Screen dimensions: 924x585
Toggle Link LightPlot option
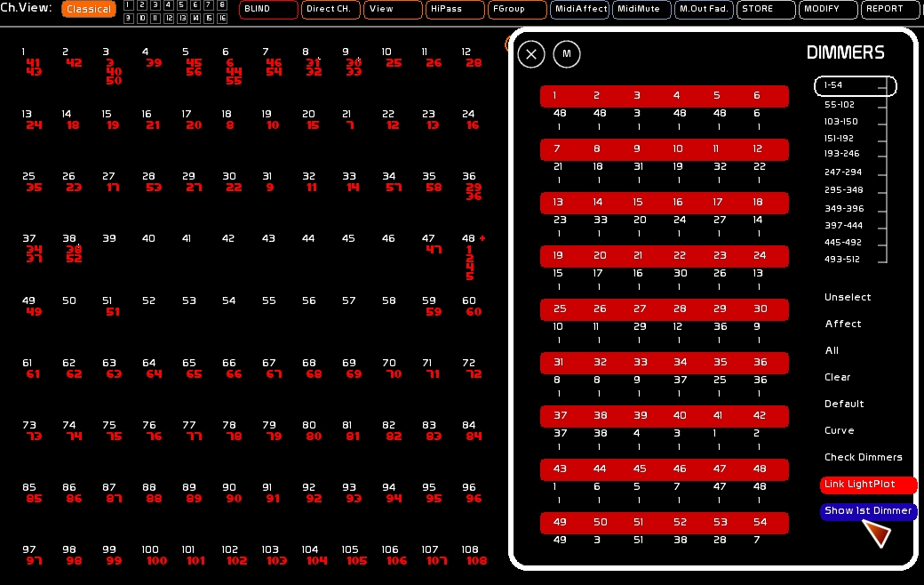click(868, 485)
